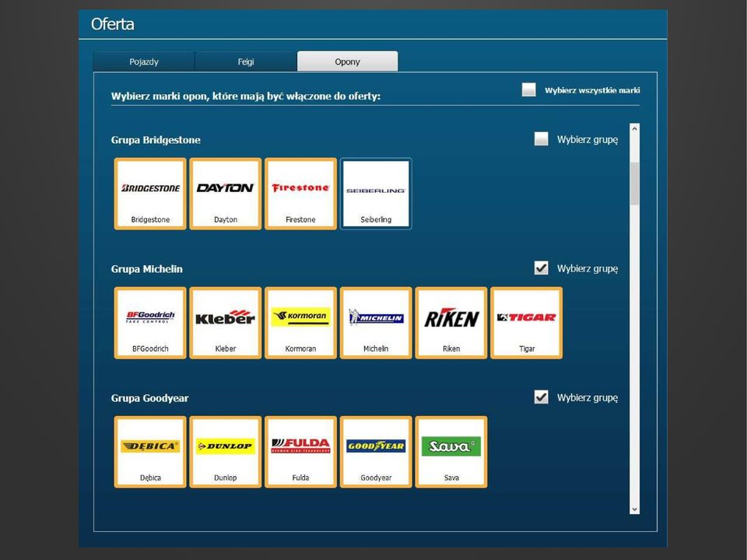The width and height of the screenshot is (747, 560).
Task: Toggle the Tigar brand tile
Action: tap(527, 323)
